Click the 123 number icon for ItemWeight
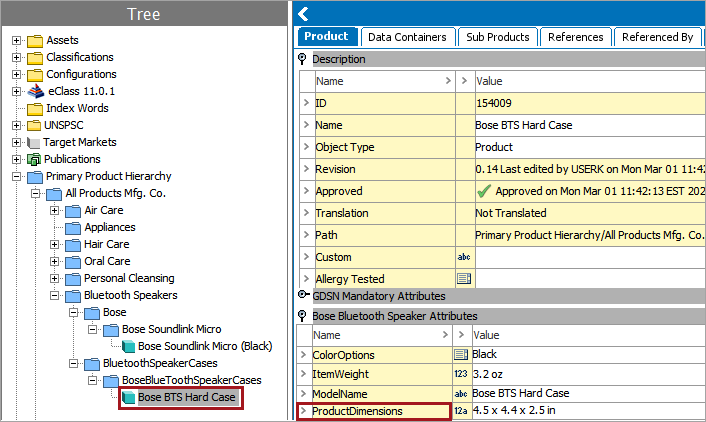 (461, 374)
